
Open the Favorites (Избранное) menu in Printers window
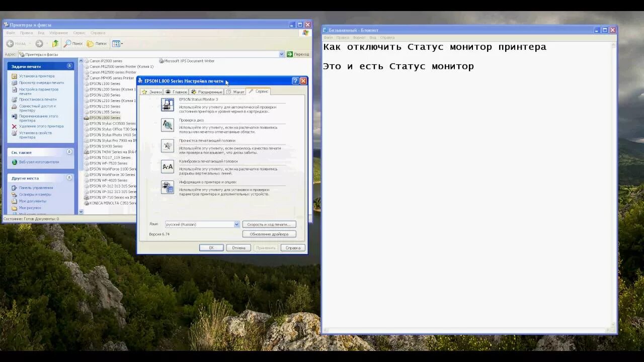coord(59,33)
